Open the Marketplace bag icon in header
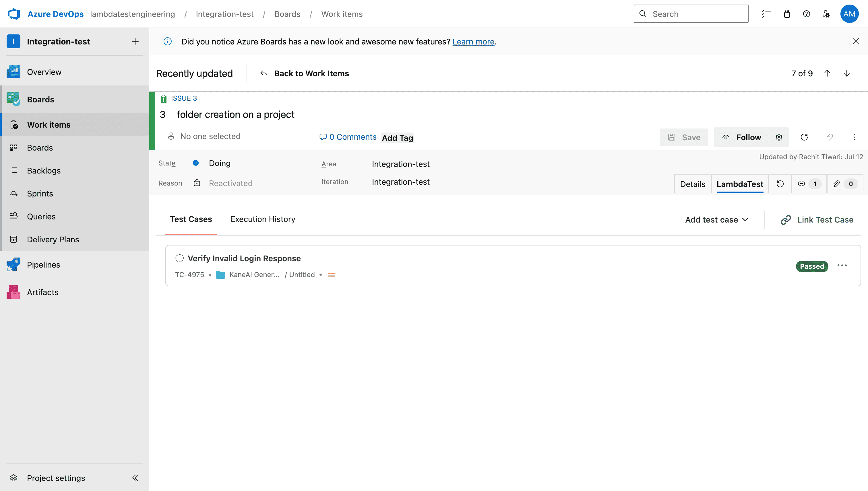868x491 pixels. [x=787, y=14]
